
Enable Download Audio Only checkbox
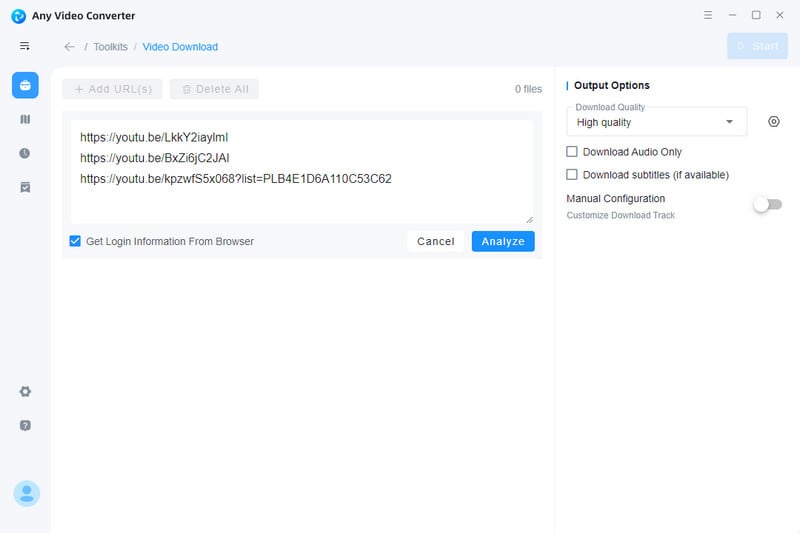click(x=572, y=151)
